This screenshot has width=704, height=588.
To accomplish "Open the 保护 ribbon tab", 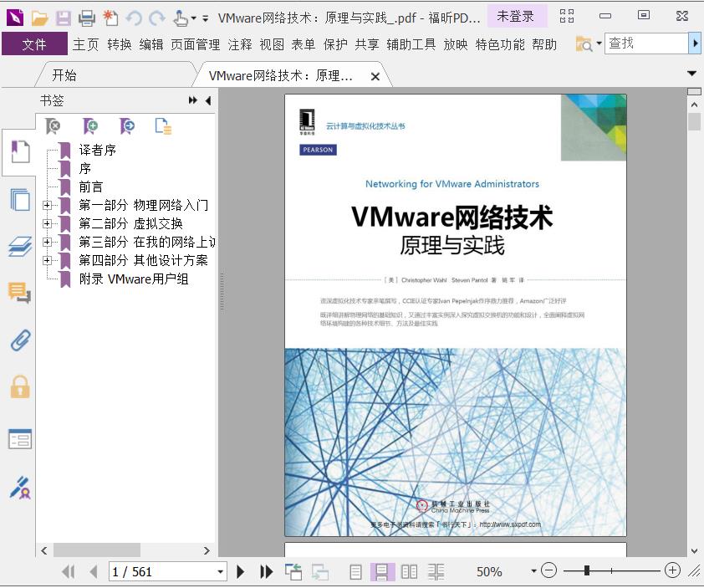I will (x=335, y=44).
